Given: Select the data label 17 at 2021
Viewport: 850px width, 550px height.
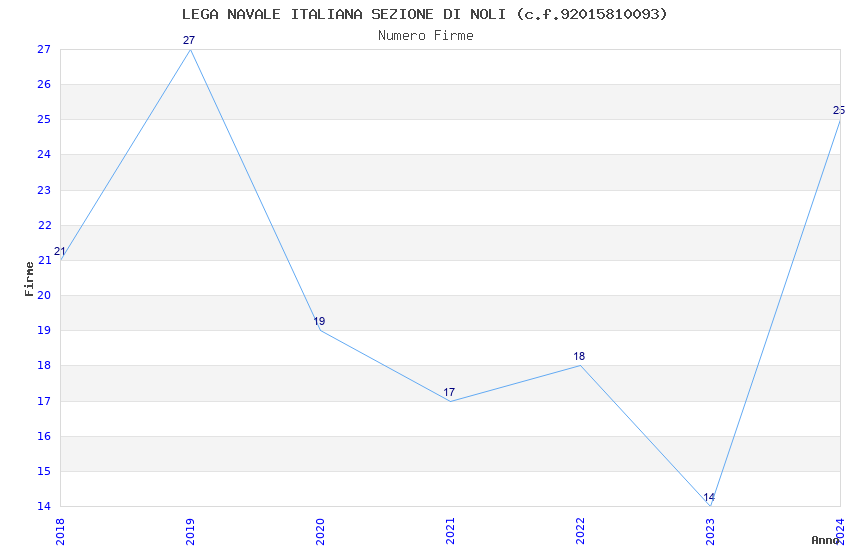Looking at the screenshot, I should click(x=449, y=392).
